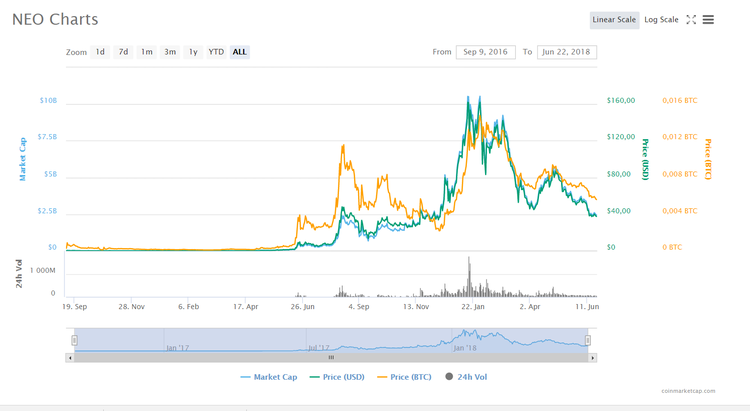Select the ALL zoom range
Viewport: 750px width, 411px height.
240,52
